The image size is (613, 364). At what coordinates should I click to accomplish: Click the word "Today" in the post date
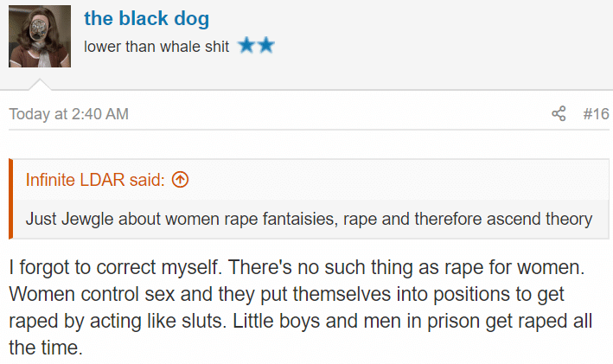tap(29, 114)
